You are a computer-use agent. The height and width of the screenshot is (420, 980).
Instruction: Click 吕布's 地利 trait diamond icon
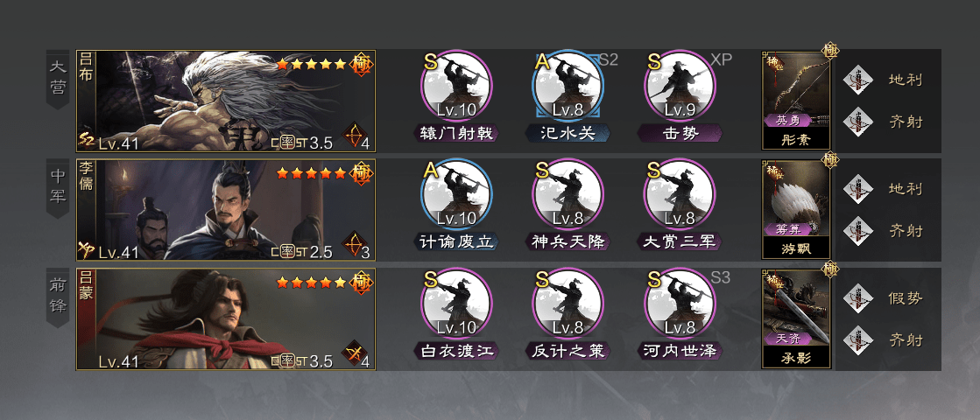click(x=857, y=80)
